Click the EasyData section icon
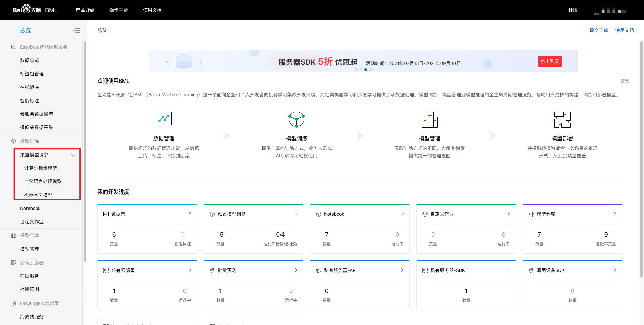The width and height of the screenshot is (644, 325). [14, 47]
